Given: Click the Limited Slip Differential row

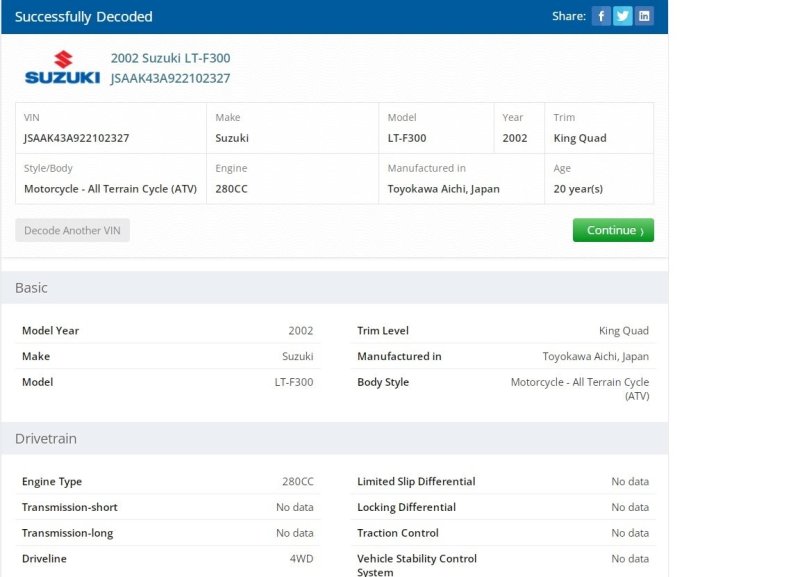Looking at the screenshot, I should tap(503, 482).
